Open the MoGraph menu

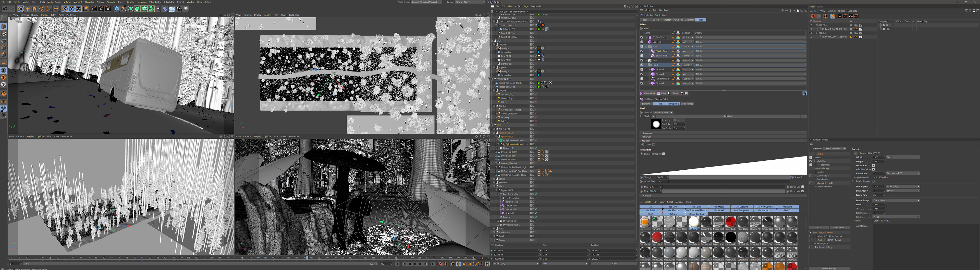[78, 2]
